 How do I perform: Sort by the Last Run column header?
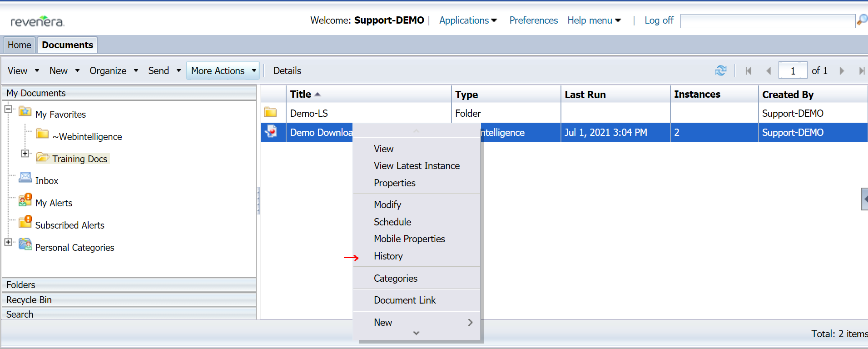tap(616, 95)
